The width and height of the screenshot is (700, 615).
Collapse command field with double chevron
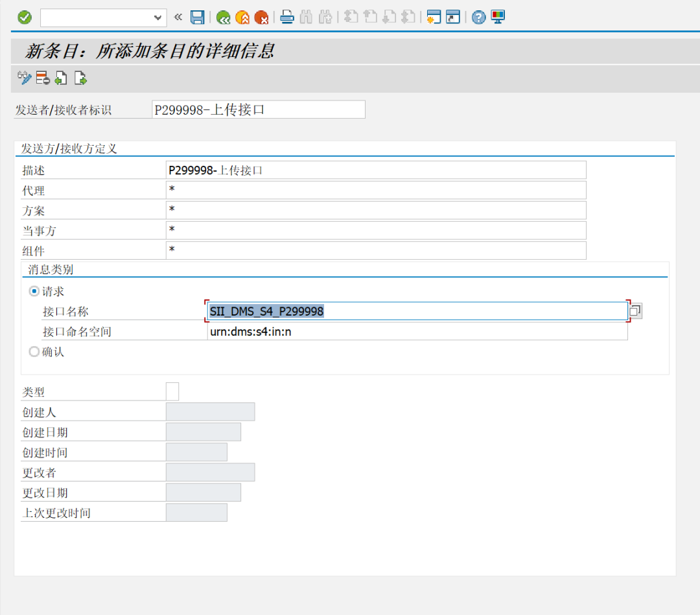pos(178,17)
